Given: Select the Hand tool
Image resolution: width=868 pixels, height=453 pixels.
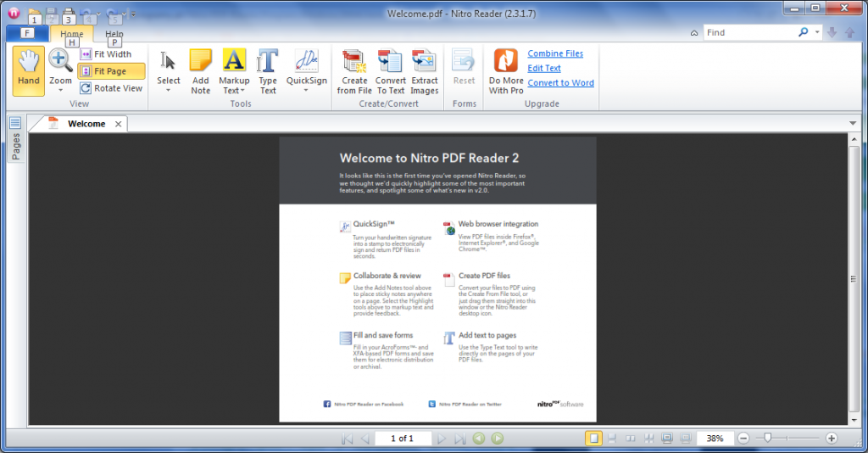Looking at the screenshot, I should (28, 70).
